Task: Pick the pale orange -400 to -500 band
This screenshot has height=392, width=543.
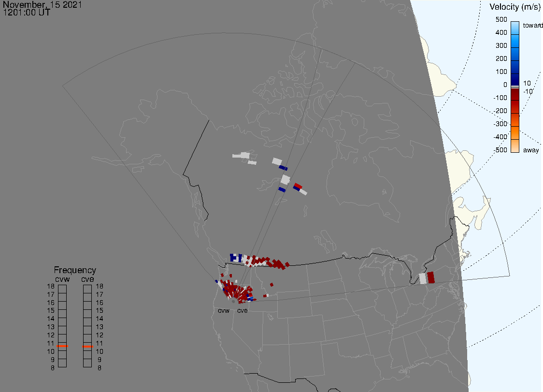Action: point(515,146)
